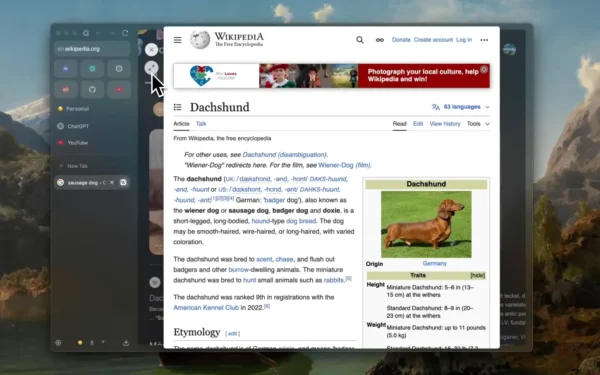Open the 'chase' link
This screenshot has height=375, width=600.
point(284,259)
